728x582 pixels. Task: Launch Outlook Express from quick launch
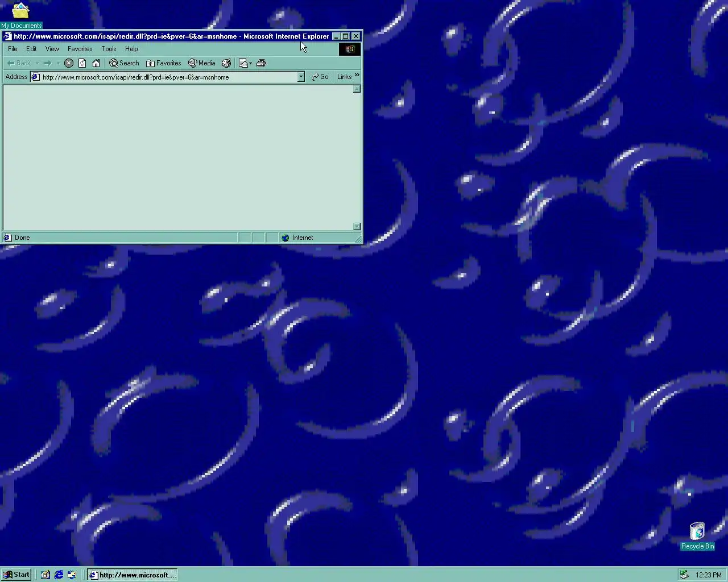[x=72, y=575]
